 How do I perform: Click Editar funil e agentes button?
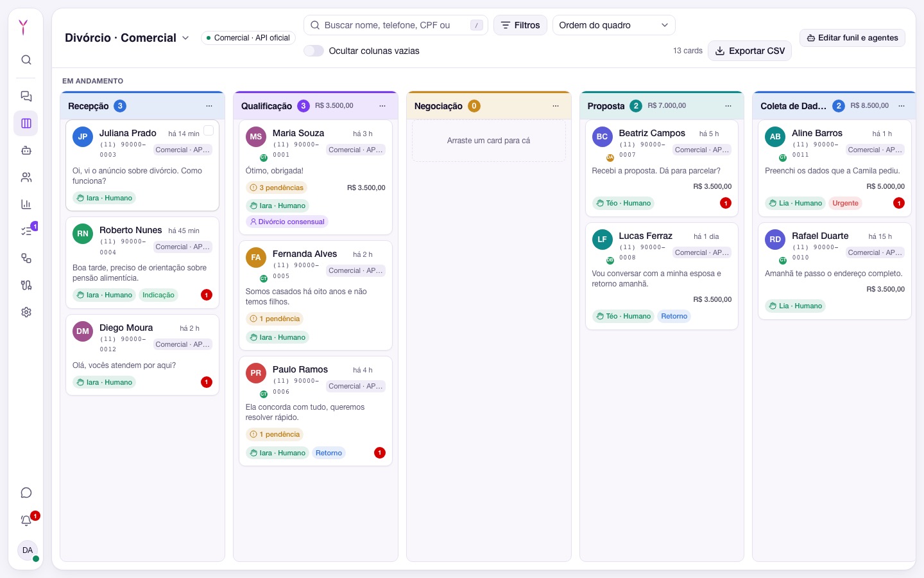point(853,38)
